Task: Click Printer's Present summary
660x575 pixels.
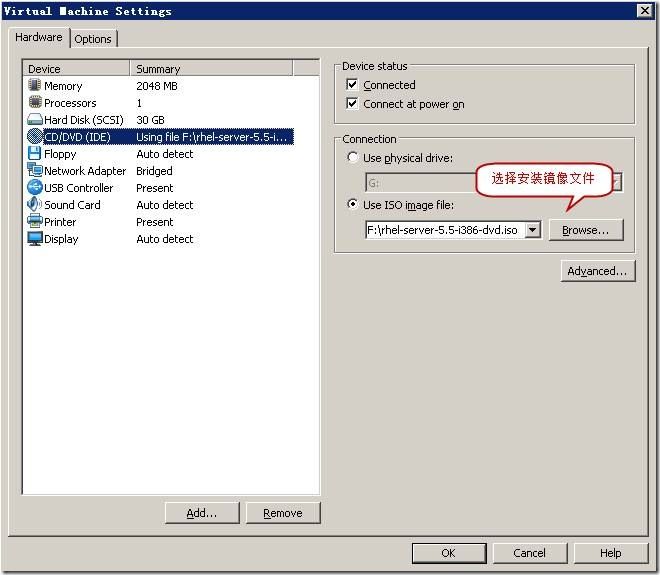Action: 154,222
